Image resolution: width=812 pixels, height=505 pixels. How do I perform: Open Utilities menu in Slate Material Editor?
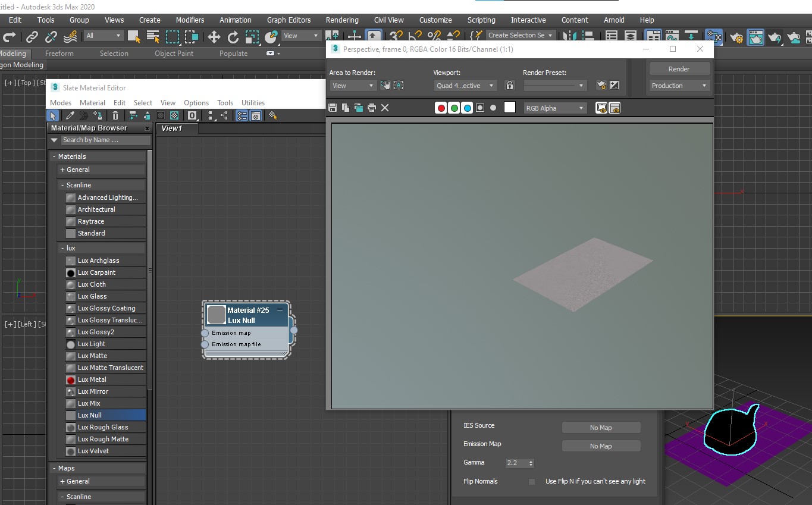pos(253,102)
